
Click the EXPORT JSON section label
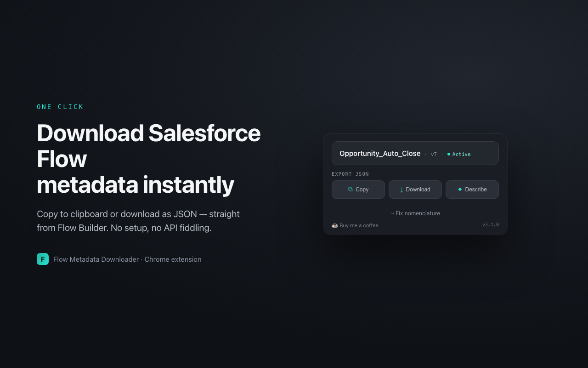click(x=351, y=174)
